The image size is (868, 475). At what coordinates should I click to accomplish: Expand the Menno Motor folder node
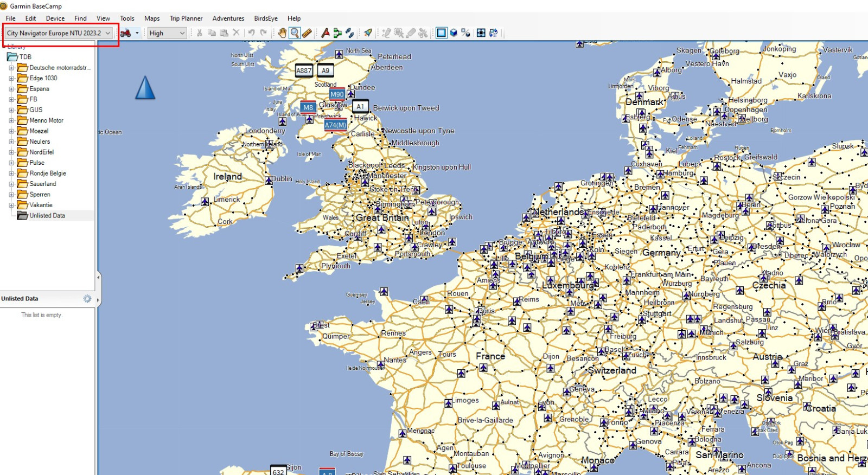click(x=11, y=121)
